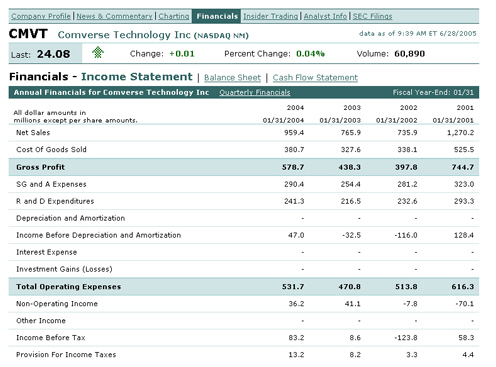Click the CMVT ticker symbol

pyautogui.click(x=28, y=34)
